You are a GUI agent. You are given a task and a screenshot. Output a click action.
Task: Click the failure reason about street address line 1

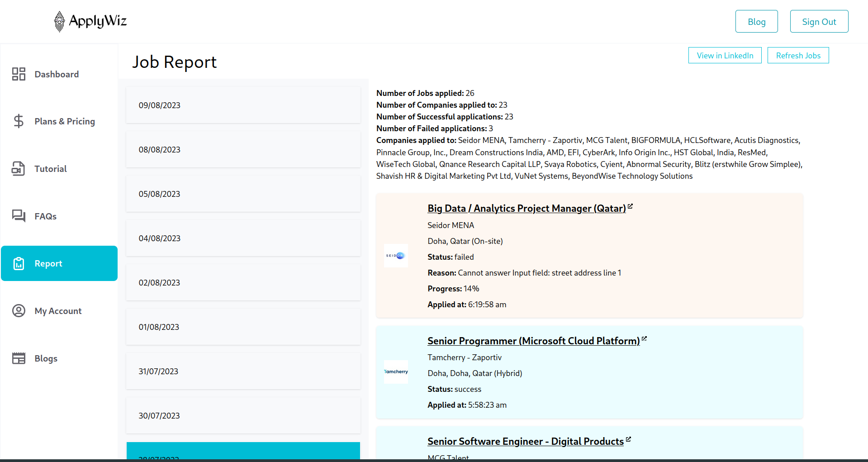(524, 273)
